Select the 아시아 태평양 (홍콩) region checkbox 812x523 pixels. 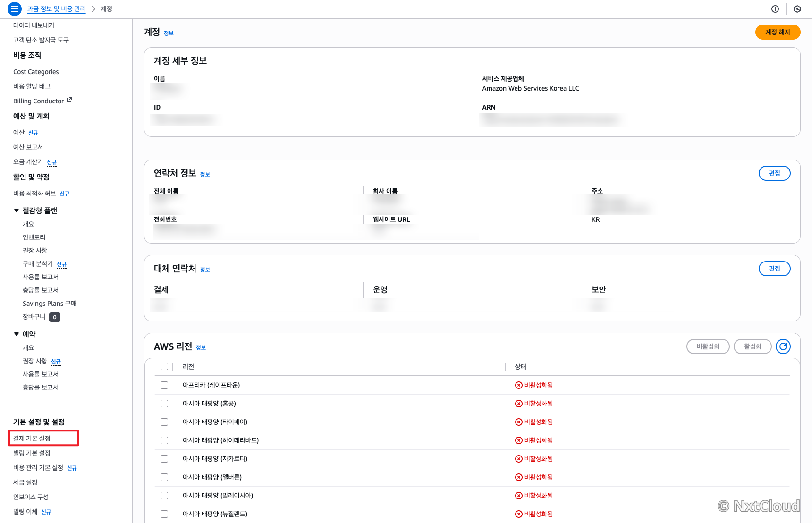point(164,404)
